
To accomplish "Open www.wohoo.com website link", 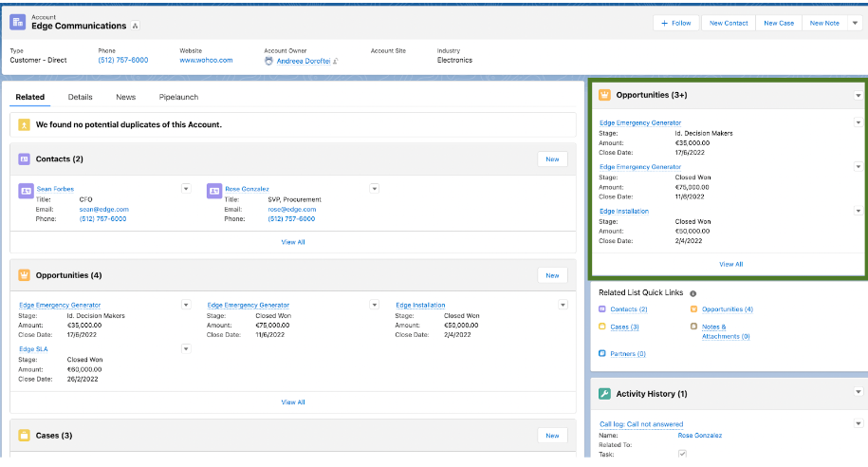I will (x=206, y=60).
